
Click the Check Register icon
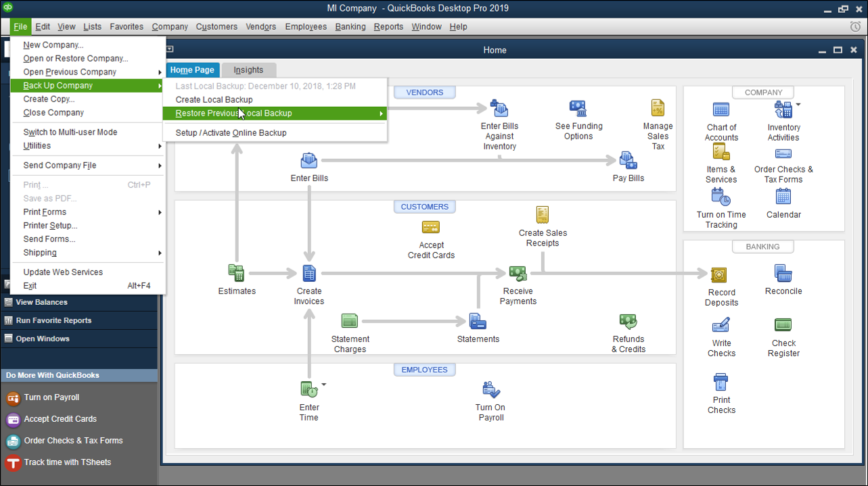tap(783, 325)
